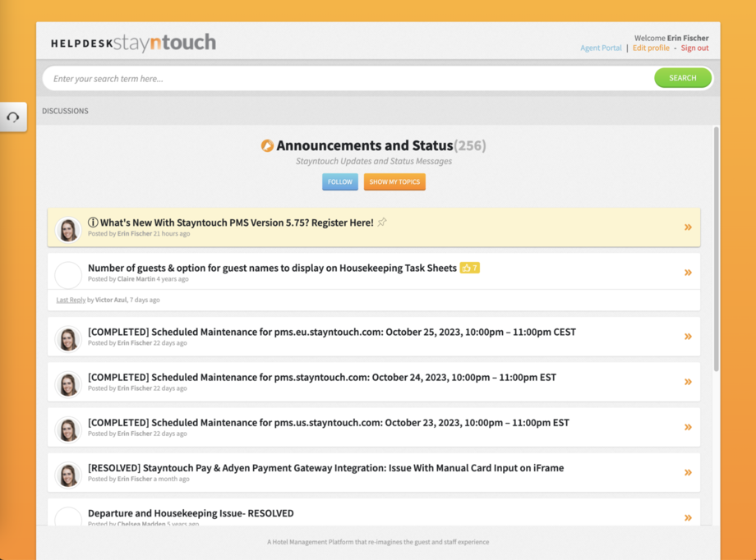Click avatar on October 25 maintenance post
This screenshot has height=560, width=756.
click(68, 339)
